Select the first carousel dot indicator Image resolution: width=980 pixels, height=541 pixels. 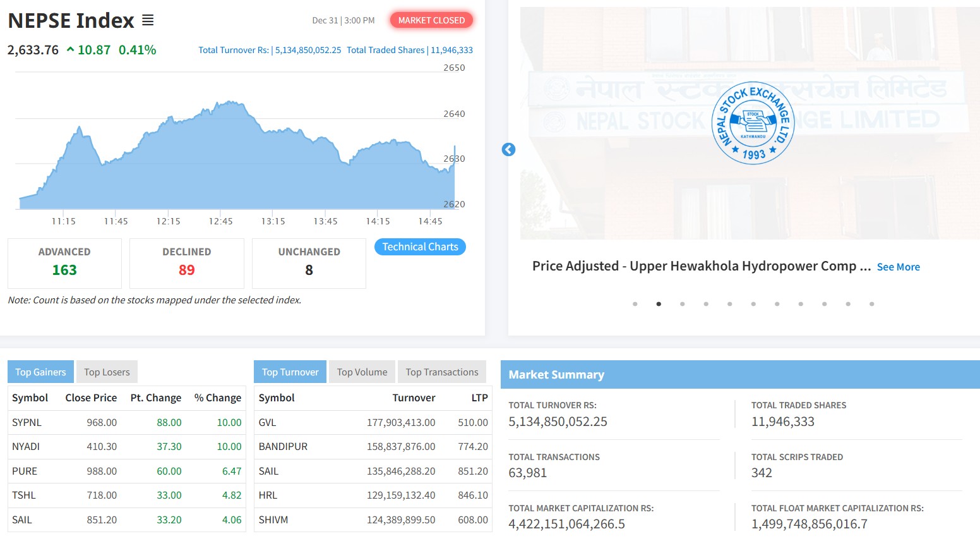(635, 304)
